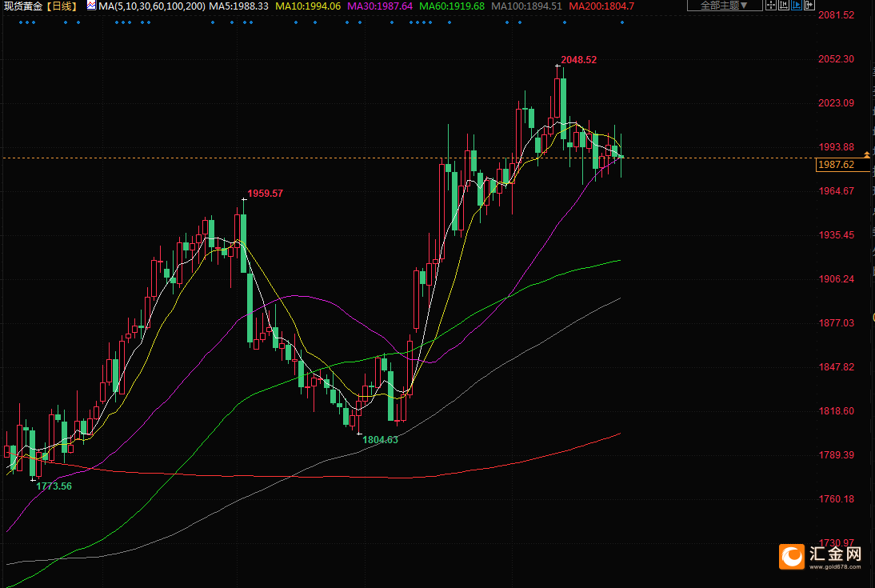The height and width of the screenshot is (588, 875).
Task: Click the 1804.63 low price marker
Action: [380, 439]
